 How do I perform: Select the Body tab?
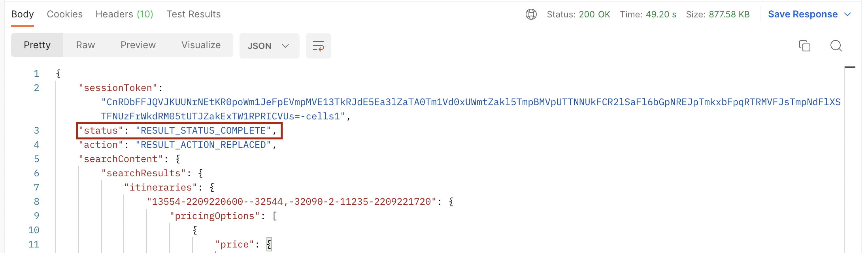[23, 15]
